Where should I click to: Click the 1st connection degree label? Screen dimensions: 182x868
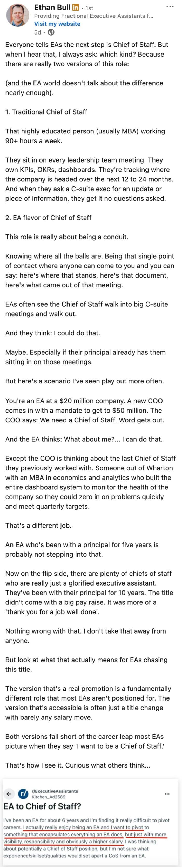[89, 8]
